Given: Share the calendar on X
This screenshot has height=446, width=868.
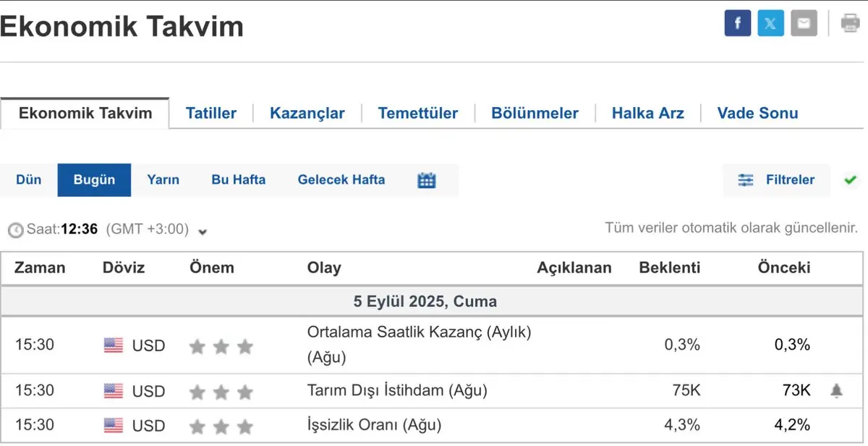Looking at the screenshot, I should click(770, 24).
